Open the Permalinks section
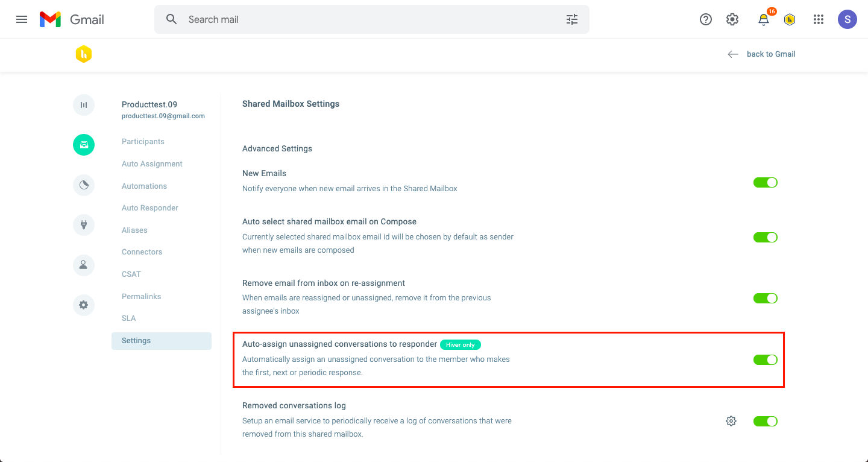 click(141, 297)
